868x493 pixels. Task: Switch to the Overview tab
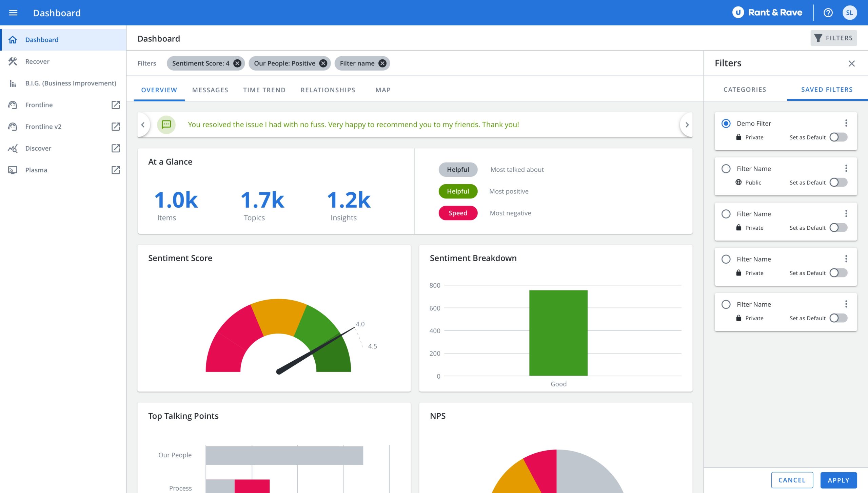[x=159, y=90]
